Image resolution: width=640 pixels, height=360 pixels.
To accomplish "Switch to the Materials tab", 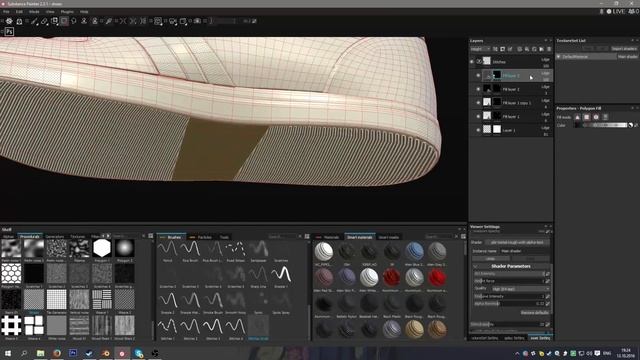I will pos(331,237).
